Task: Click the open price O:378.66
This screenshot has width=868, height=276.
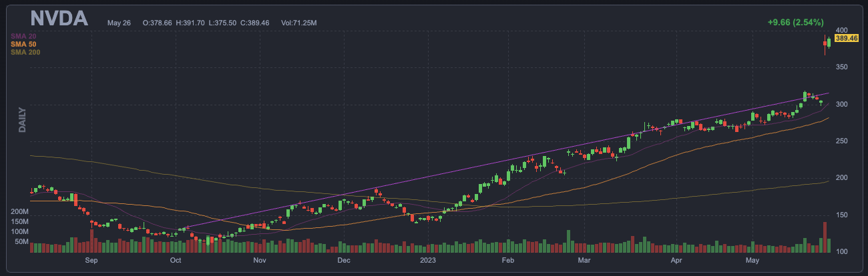Action: (x=158, y=23)
